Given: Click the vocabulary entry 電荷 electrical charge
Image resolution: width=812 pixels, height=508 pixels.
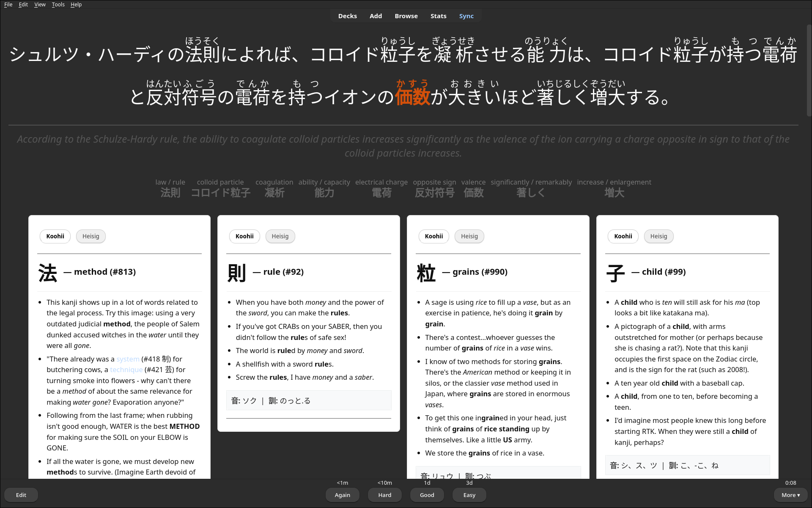Looking at the screenshot, I should (x=381, y=188).
